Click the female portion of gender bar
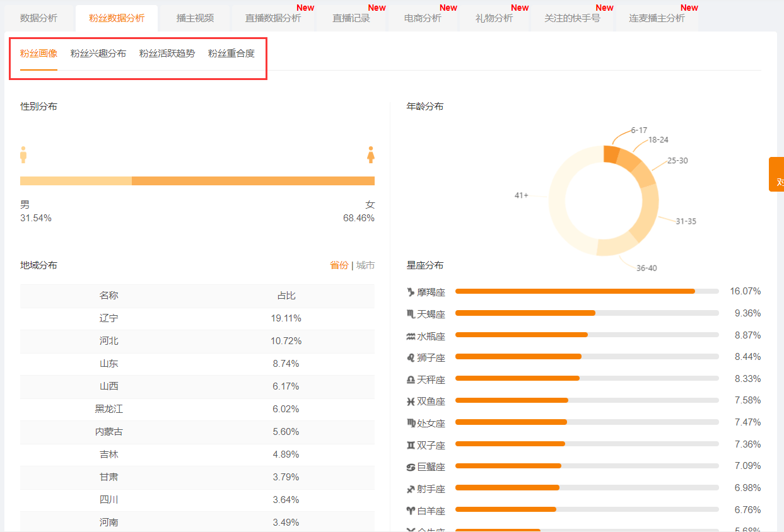Viewport: 784px width, 532px height. click(253, 181)
